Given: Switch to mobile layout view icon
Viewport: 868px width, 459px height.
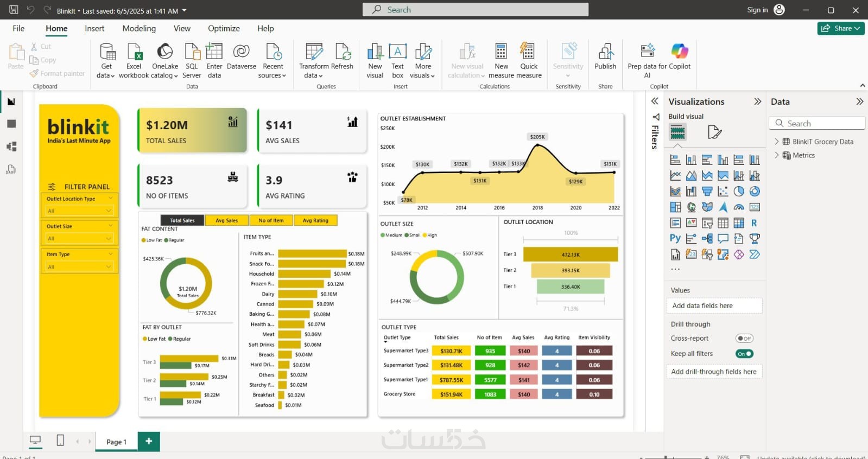Looking at the screenshot, I should coord(60,441).
